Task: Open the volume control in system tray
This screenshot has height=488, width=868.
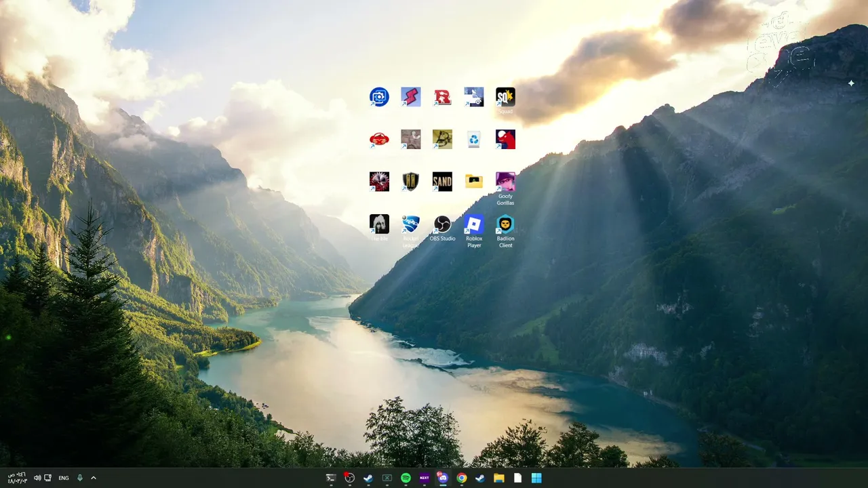Action: tap(37, 478)
